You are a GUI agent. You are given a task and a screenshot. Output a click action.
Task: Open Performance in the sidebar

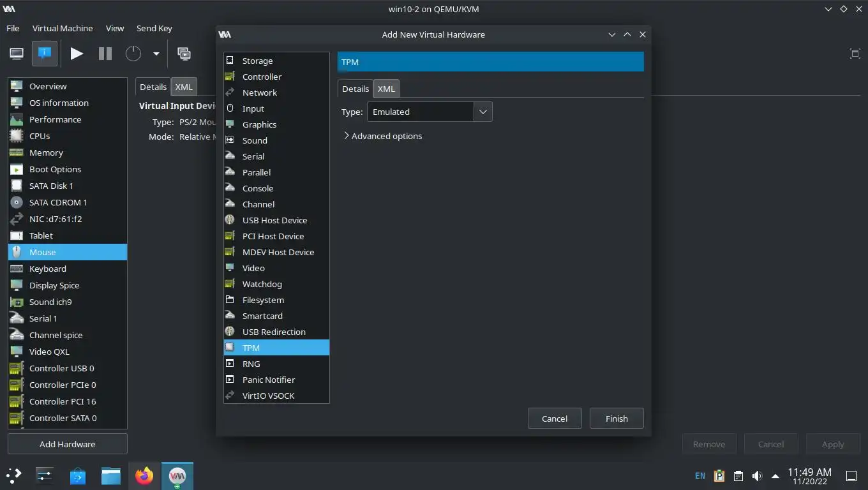[68, 119]
